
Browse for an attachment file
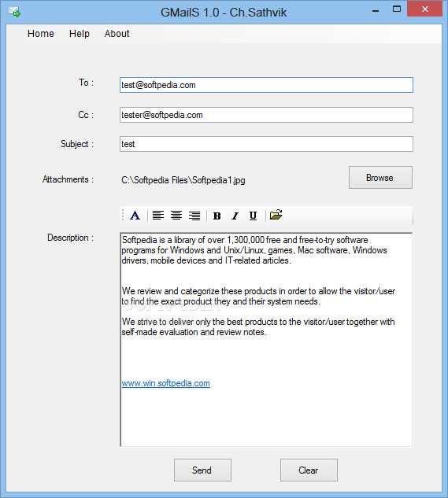pos(380,178)
